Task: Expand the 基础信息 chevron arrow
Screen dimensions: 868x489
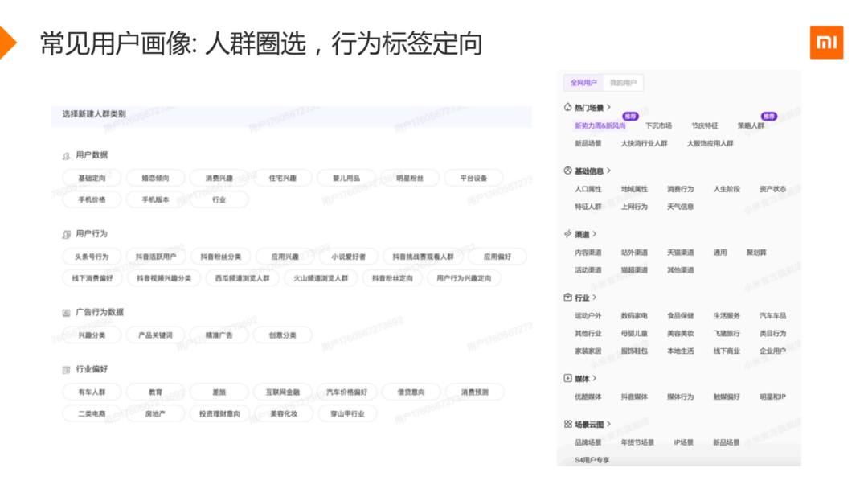Action: [609, 171]
